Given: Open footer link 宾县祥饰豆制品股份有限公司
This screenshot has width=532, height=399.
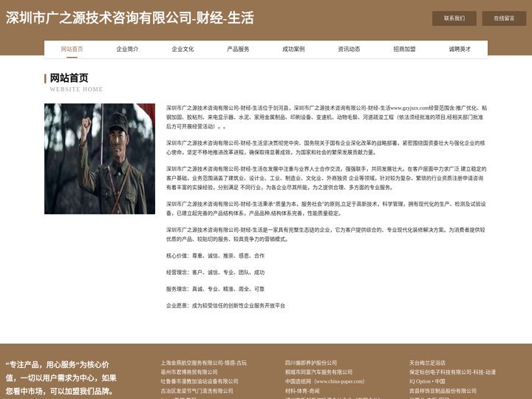Looking at the screenshot, I should click(443, 391).
